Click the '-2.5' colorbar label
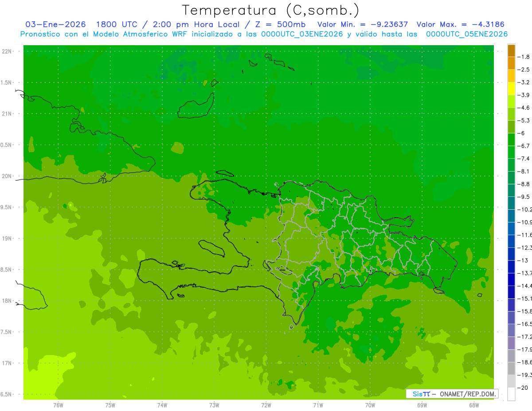 [524, 70]
